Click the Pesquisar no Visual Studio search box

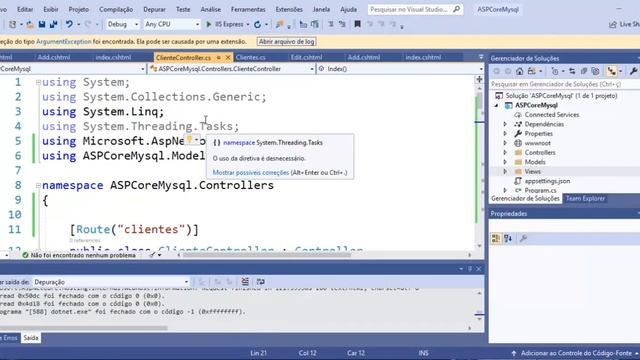click(415, 9)
